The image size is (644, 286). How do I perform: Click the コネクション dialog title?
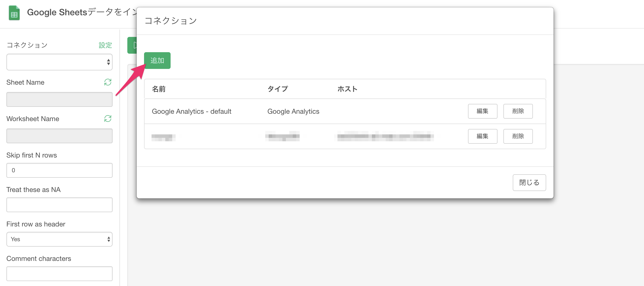pyautogui.click(x=171, y=20)
